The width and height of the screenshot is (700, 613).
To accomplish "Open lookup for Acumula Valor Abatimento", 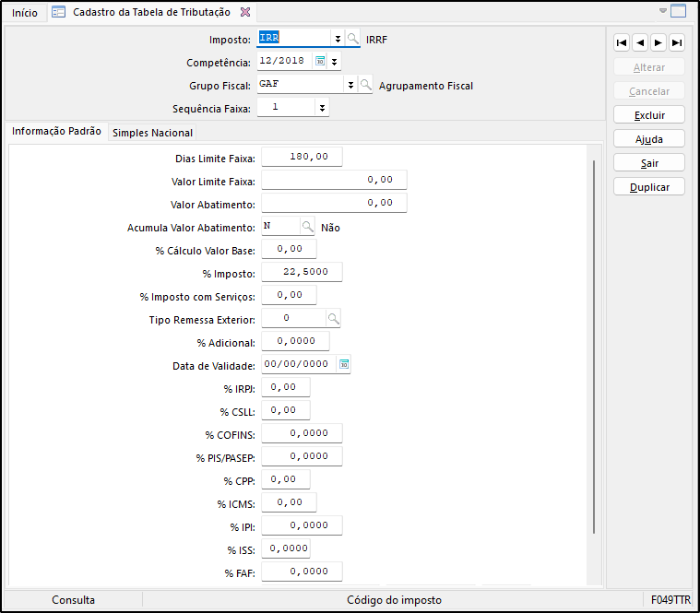I will [307, 227].
